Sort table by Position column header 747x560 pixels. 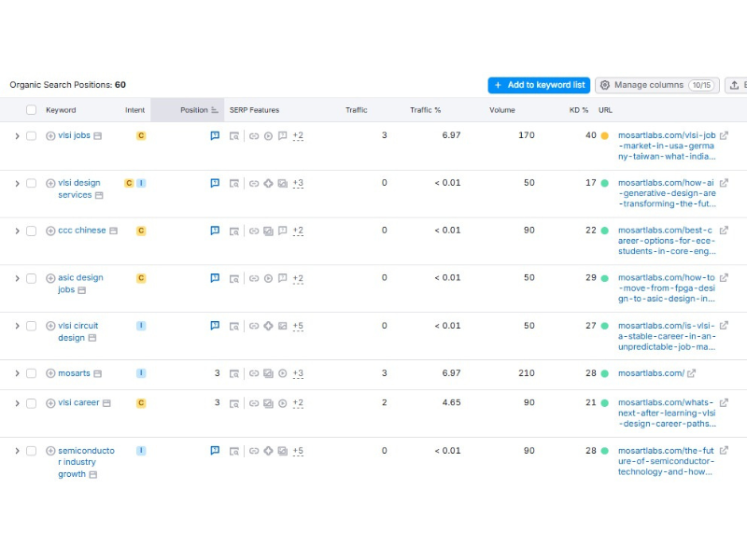194,110
